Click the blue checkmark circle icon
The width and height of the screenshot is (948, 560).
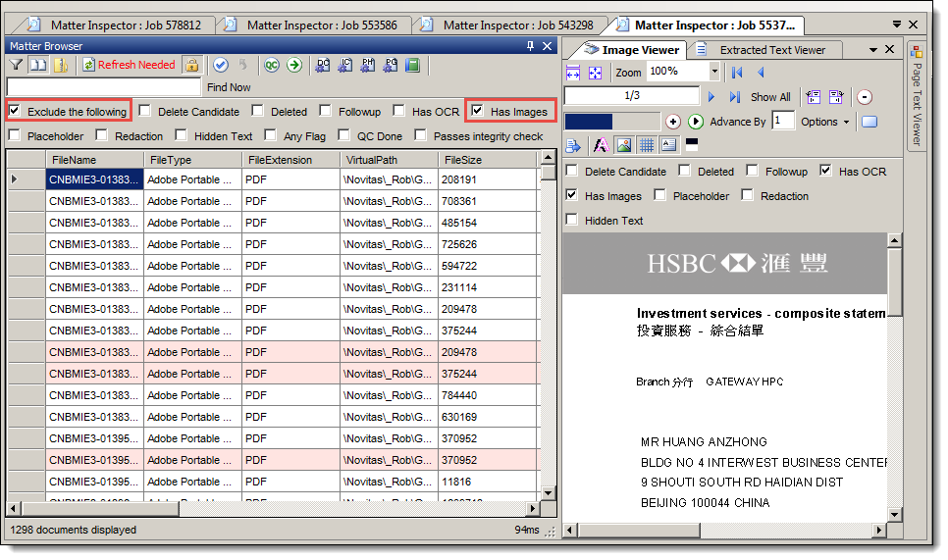click(x=221, y=65)
